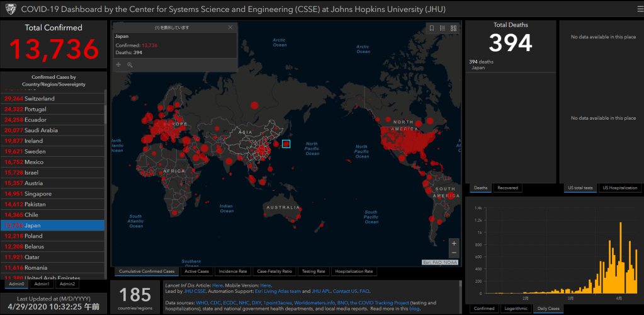Select the Case-Fatality Ratio tab

(274, 272)
